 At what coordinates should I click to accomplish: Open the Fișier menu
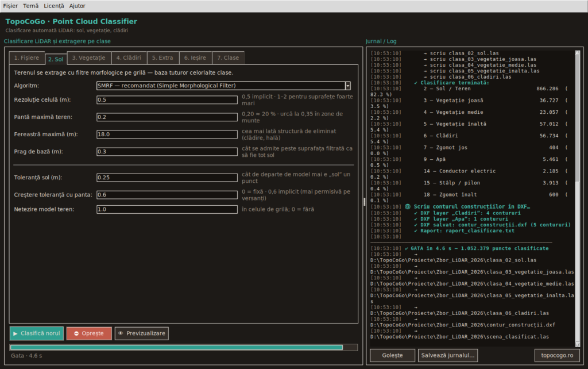tap(10, 6)
